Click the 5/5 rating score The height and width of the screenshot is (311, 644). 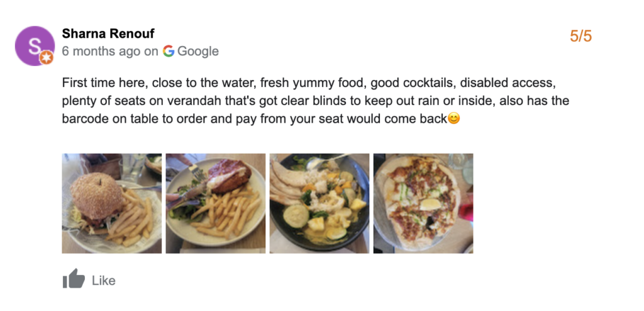(580, 36)
